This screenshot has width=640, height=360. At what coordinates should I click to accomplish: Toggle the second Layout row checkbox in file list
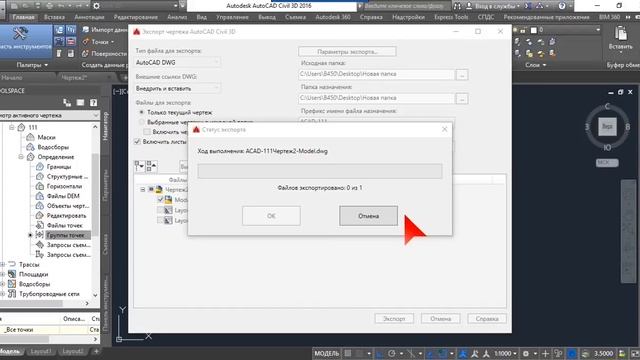[160, 220]
